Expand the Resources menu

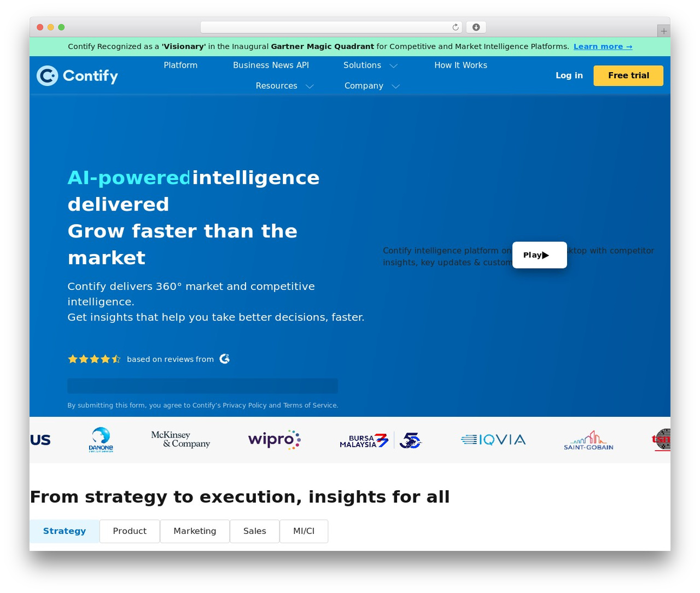coord(284,86)
